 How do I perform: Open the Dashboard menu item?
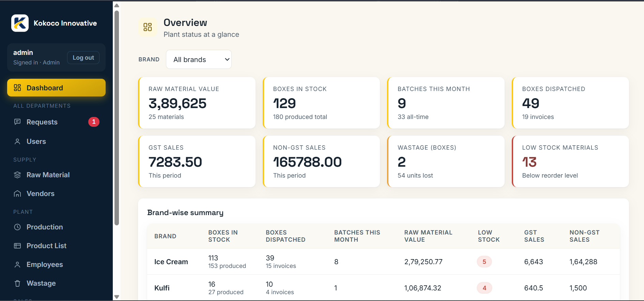pyautogui.click(x=56, y=88)
